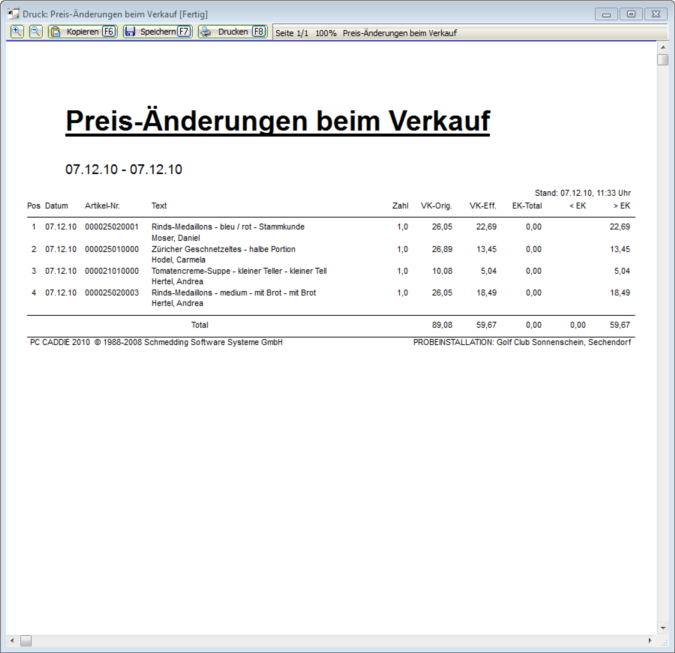Zoom in with the magnifier plus icon
The height and width of the screenshot is (653, 675).
coord(17,32)
